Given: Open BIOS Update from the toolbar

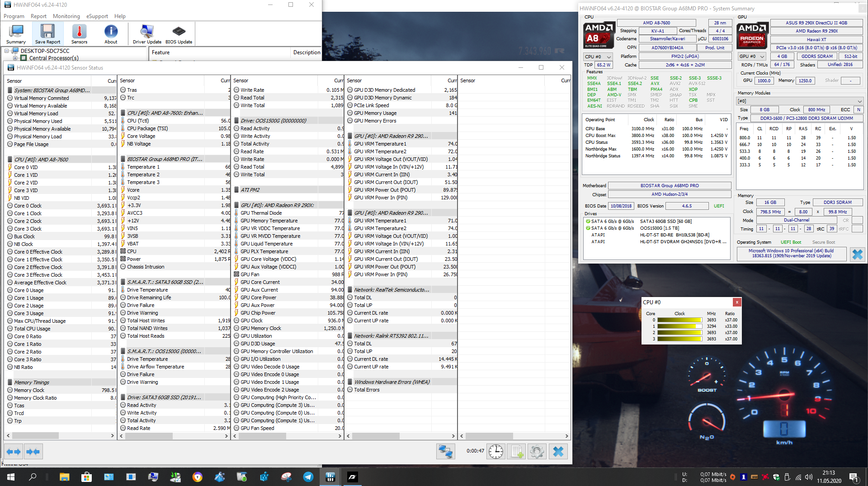Looking at the screenshot, I should [179, 34].
